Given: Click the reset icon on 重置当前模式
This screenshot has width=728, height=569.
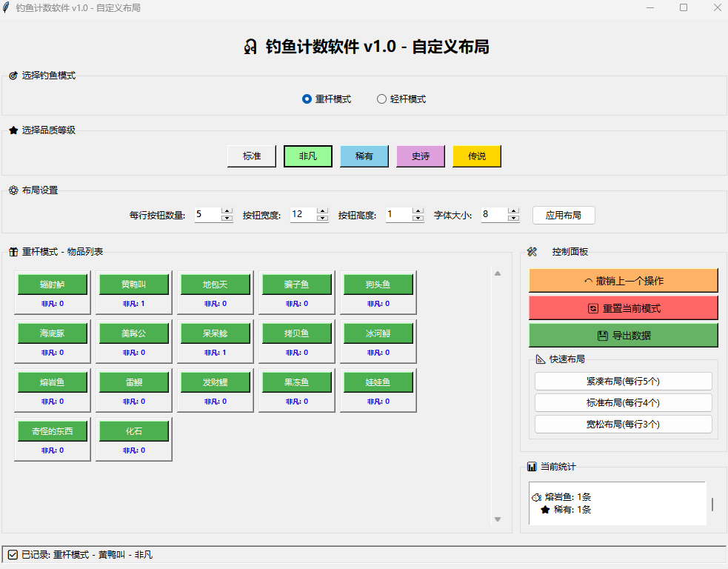Looking at the screenshot, I should click(592, 308).
